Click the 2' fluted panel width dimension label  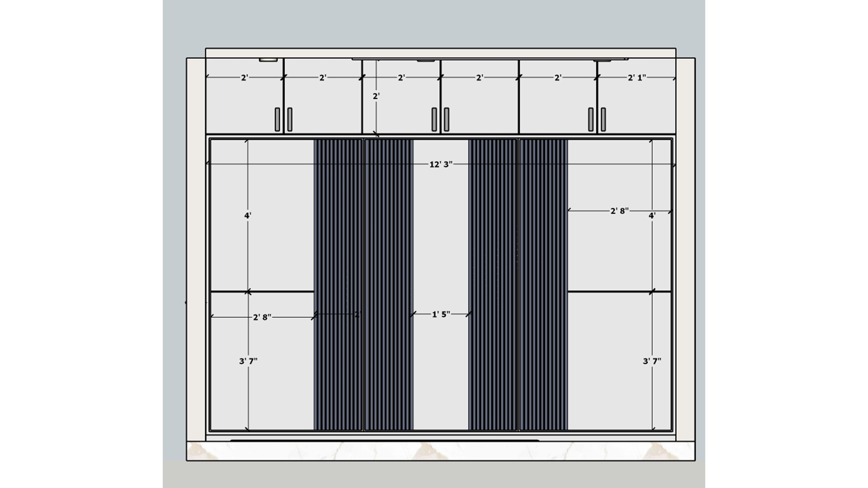coord(357,314)
